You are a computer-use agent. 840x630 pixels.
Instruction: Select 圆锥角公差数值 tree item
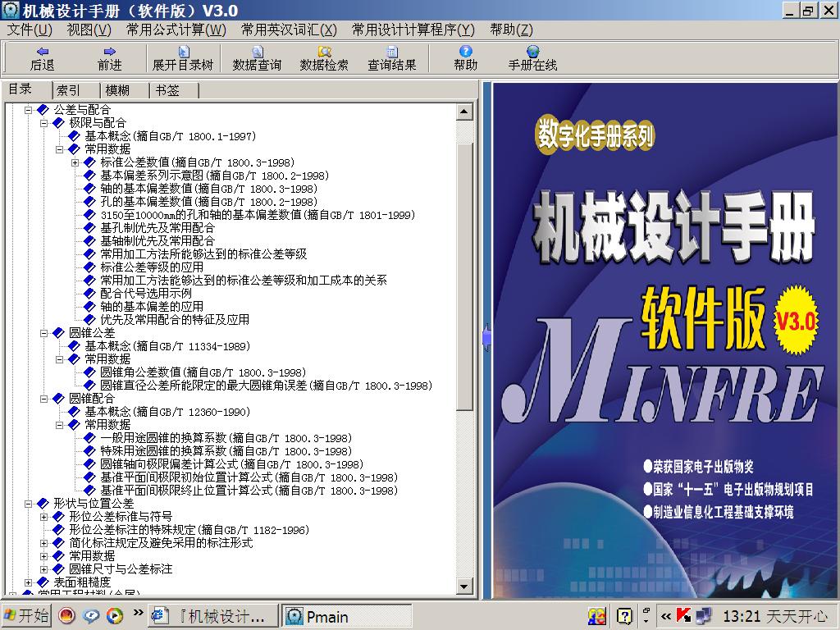tap(203, 372)
